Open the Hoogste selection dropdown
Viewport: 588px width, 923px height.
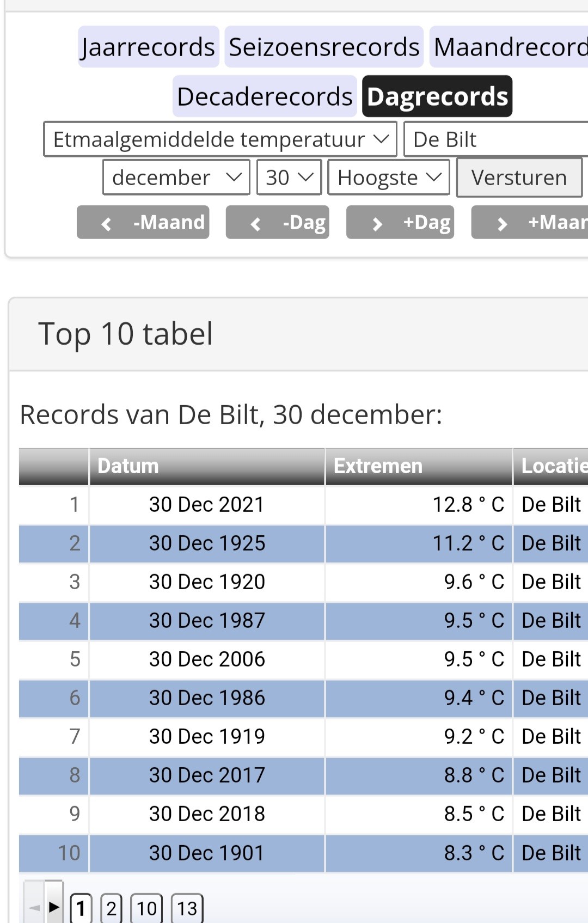tap(389, 178)
